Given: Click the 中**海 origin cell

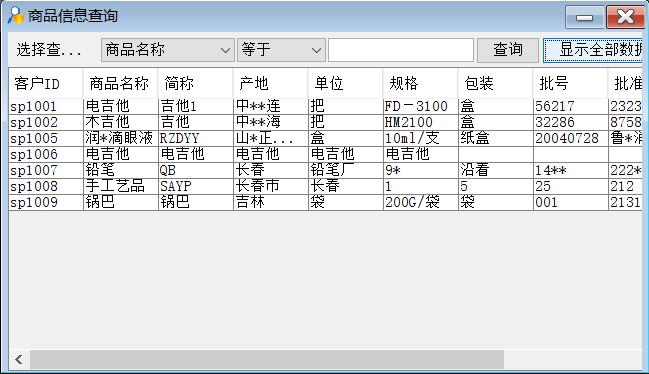Looking at the screenshot, I should point(271,122).
